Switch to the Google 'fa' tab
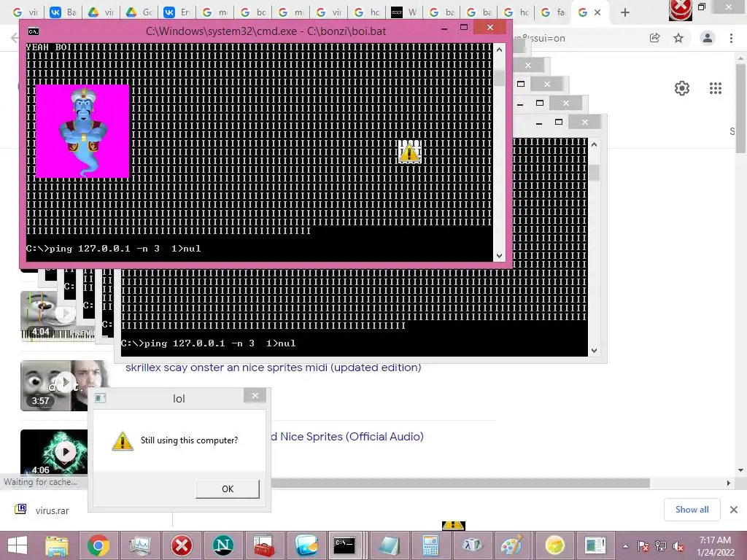Viewport: 747px width, 560px height. 554,12
